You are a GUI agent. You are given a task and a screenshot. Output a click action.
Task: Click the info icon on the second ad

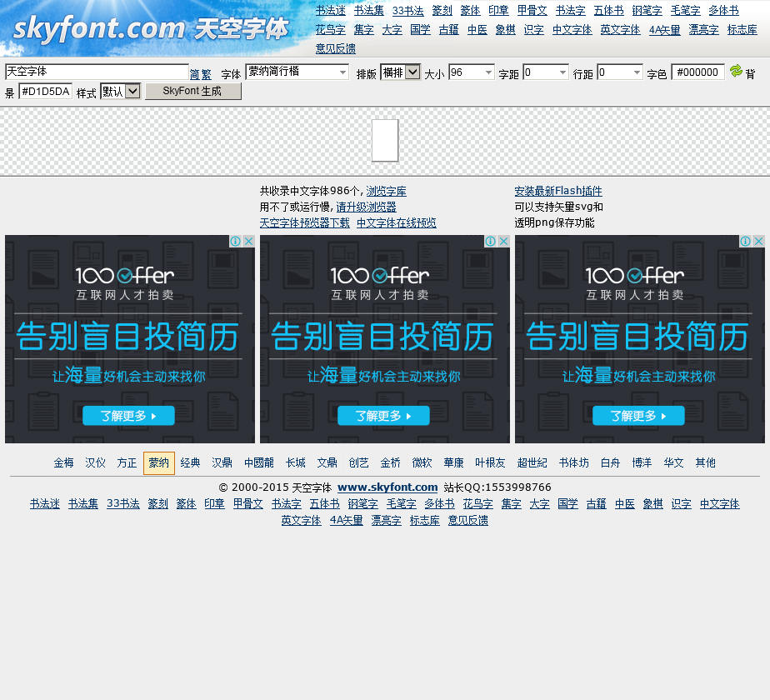tap(491, 241)
